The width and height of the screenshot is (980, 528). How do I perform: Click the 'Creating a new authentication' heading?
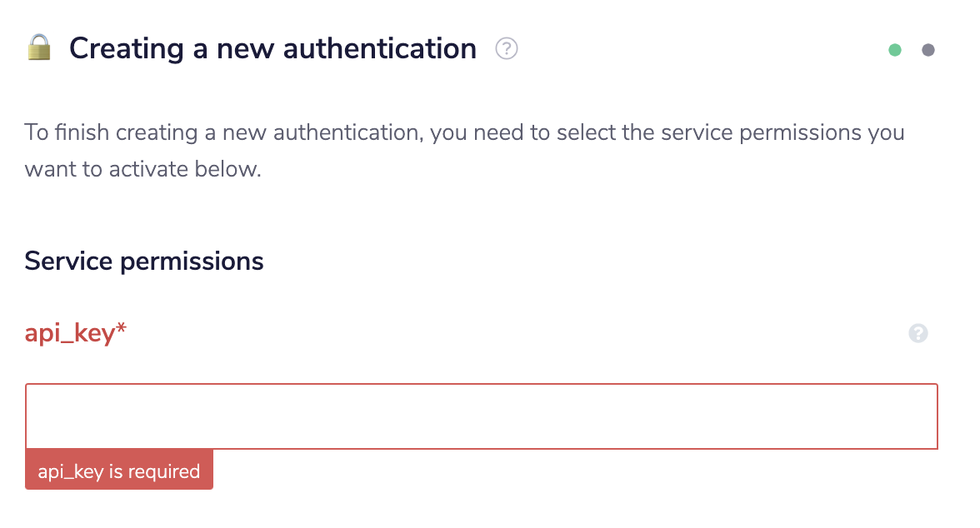coord(272,48)
